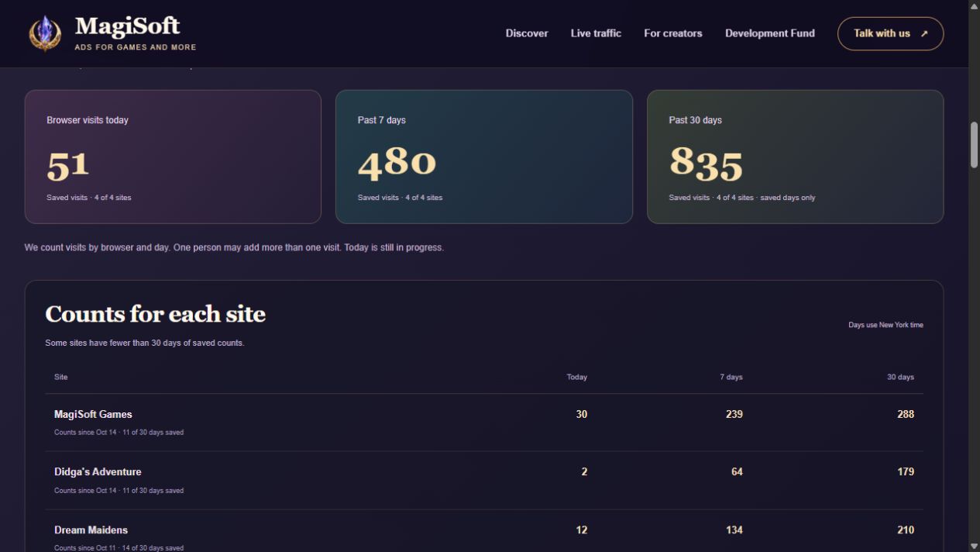
Task: Open Development Fund page
Action: [x=770, y=33]
